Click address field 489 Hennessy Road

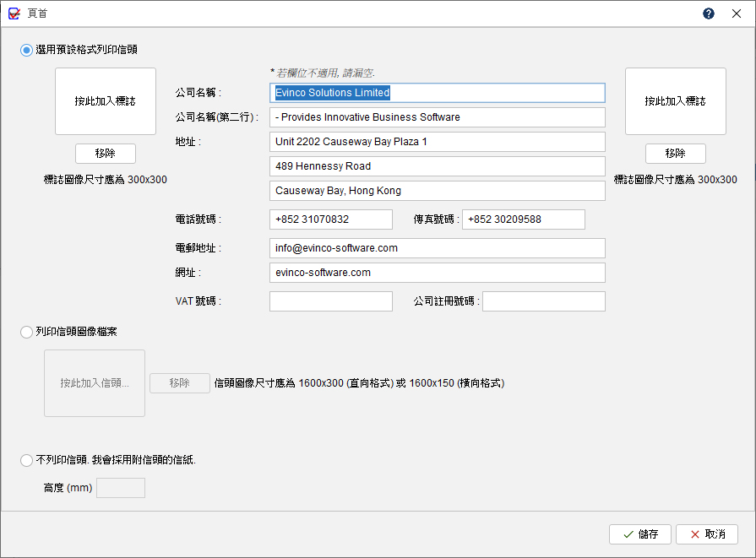tap(438, 167)
